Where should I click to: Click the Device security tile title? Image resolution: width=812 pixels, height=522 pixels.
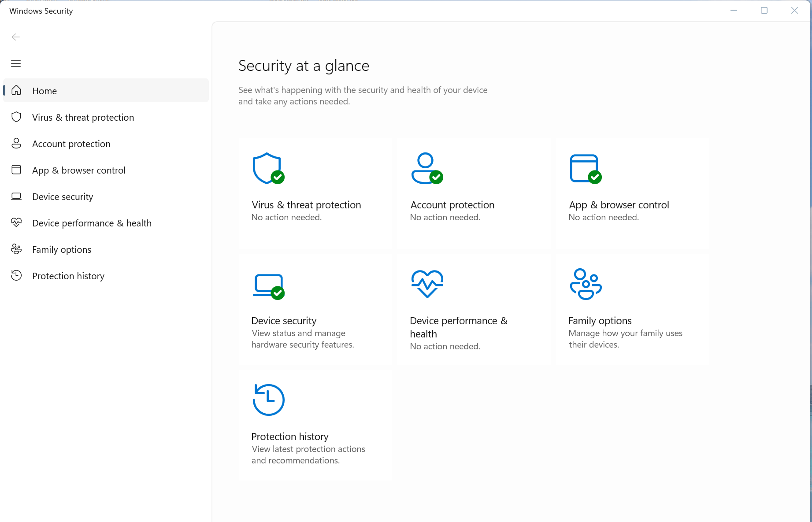(x=284, y=321)
